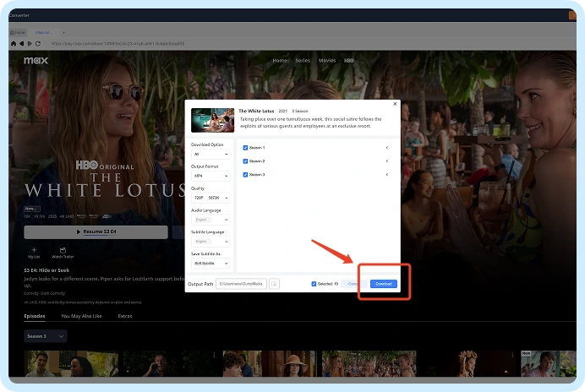
Task: Click the blue Download button
Action: (x=384, y=284)
